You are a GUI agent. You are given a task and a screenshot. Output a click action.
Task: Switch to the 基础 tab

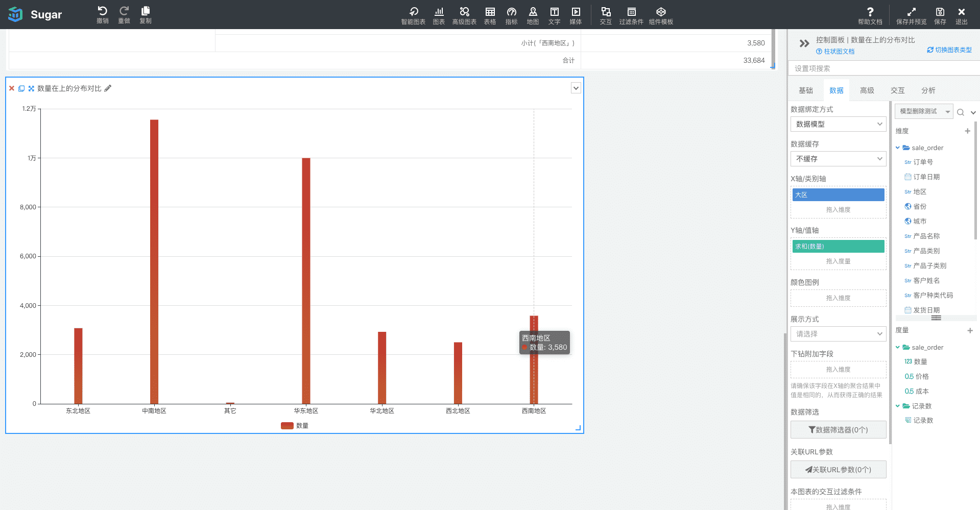coord(806,90)
